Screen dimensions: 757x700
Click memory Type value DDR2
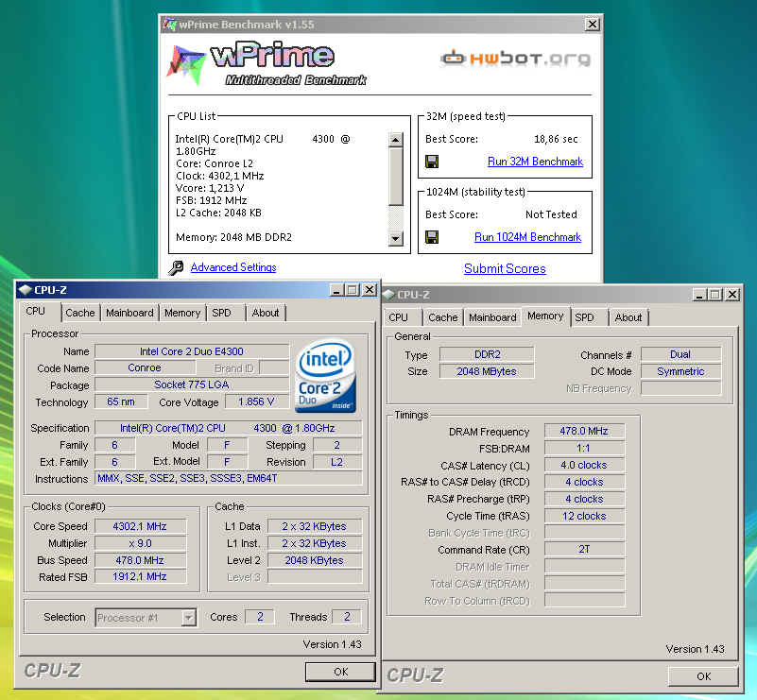487,354
